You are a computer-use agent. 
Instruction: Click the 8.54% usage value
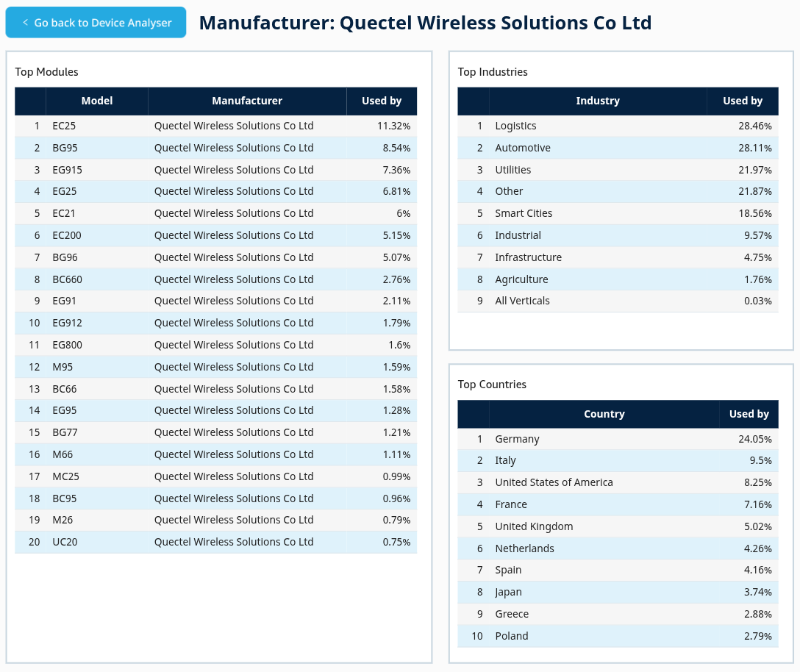click(396, 148)
